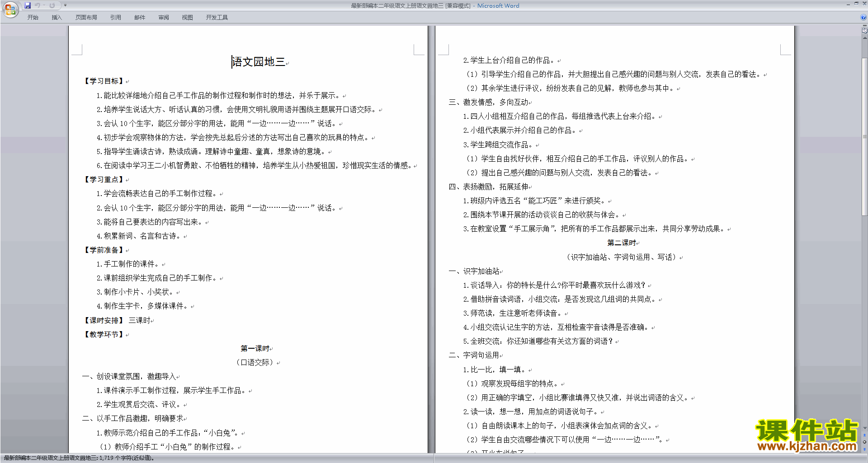Open the undo history dropdown arrow

(44, 5)
